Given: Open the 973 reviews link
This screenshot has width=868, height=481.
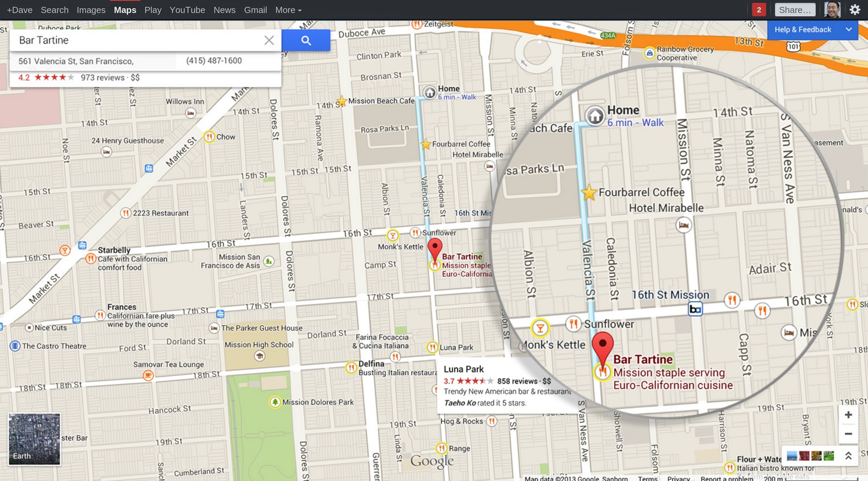Looking at the screenshot, I should (x=103, y=78).
